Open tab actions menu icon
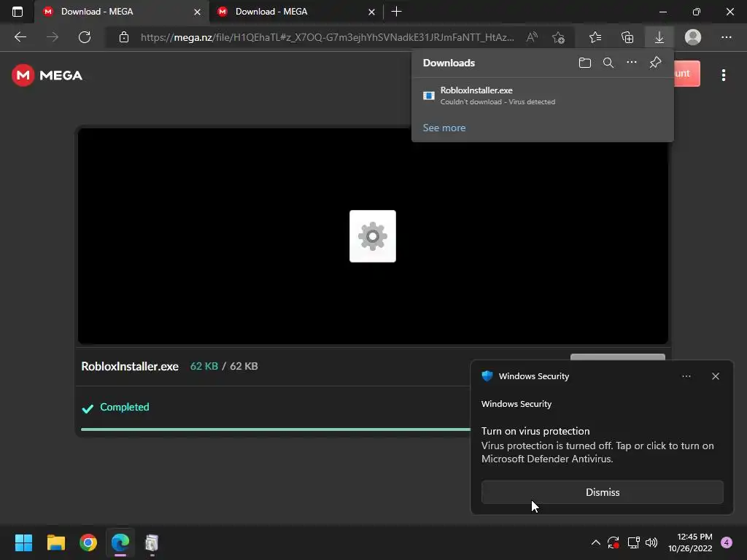This screenshot has width=747, height=560. point(18,12)
